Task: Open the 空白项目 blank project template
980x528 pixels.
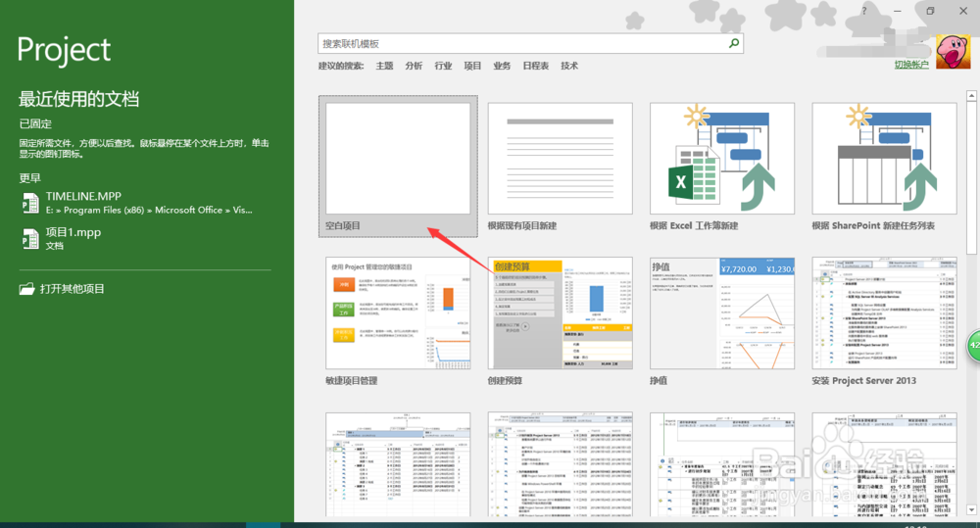Action: 398,167
